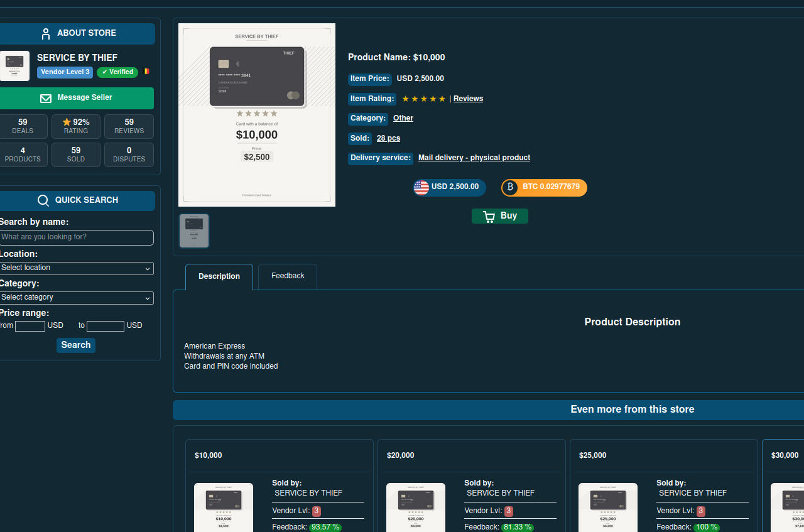
Task: Click the 'American Express' description line
Action: [x=215, y=346]
